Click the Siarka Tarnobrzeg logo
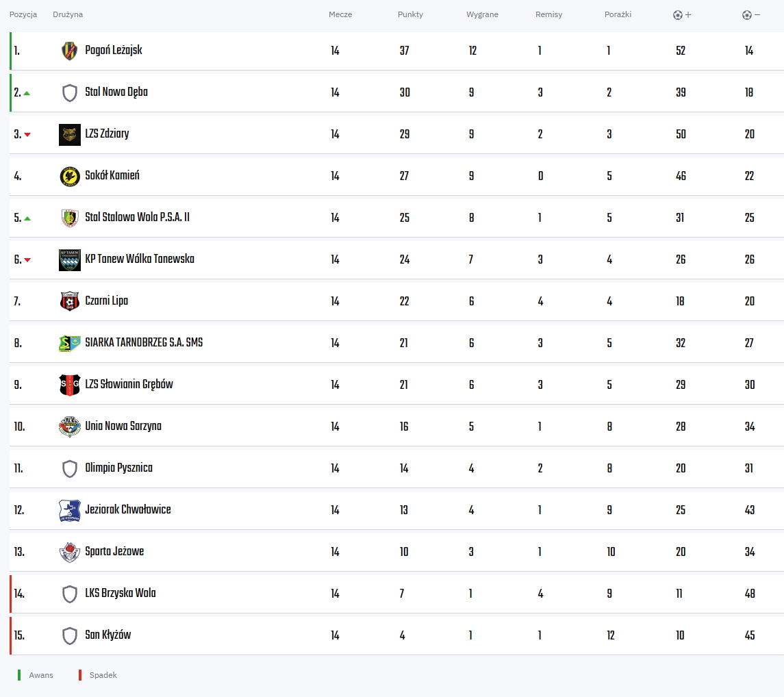This screenshot has height=697, width=784. click(x=70, y=343)
